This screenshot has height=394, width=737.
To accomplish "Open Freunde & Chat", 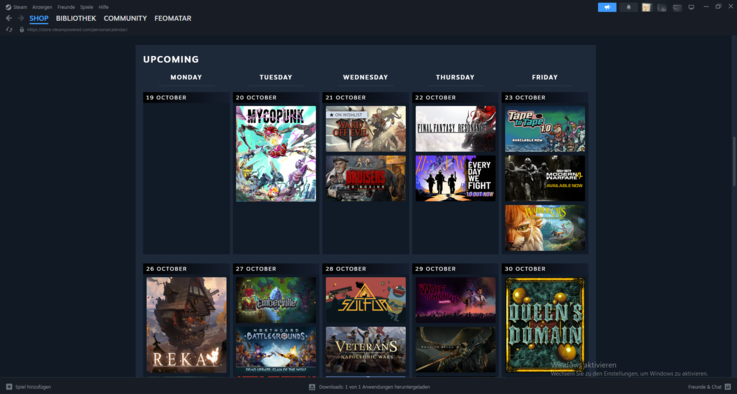I will click(x=709, y=387).
